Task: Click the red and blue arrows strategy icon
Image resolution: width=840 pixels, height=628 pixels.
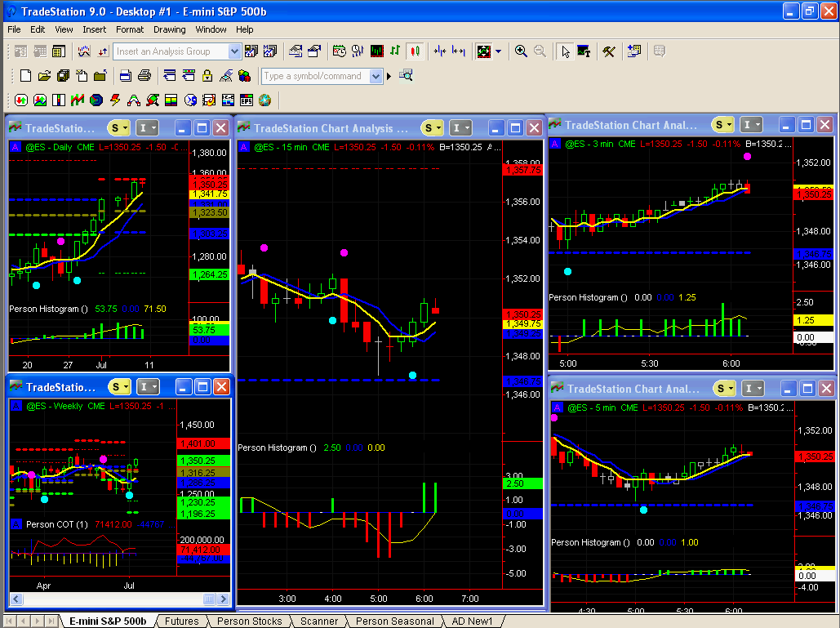Action: click(103, 51)
